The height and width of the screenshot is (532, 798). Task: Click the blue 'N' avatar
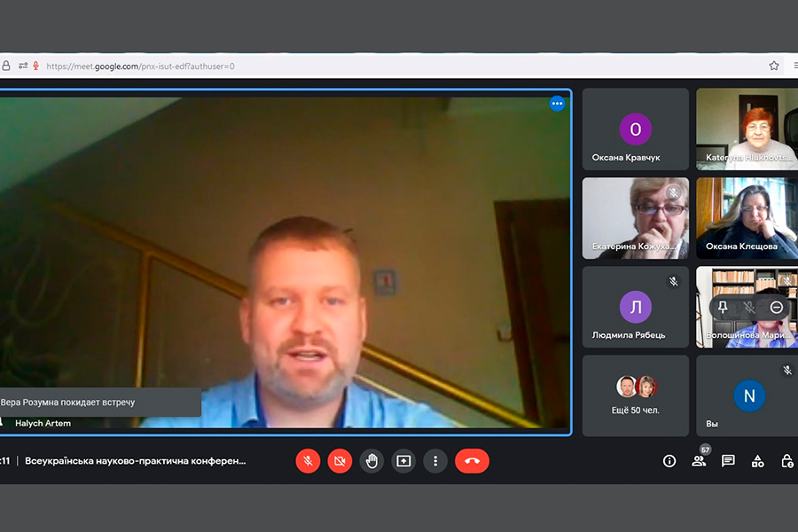coord(749,395)
